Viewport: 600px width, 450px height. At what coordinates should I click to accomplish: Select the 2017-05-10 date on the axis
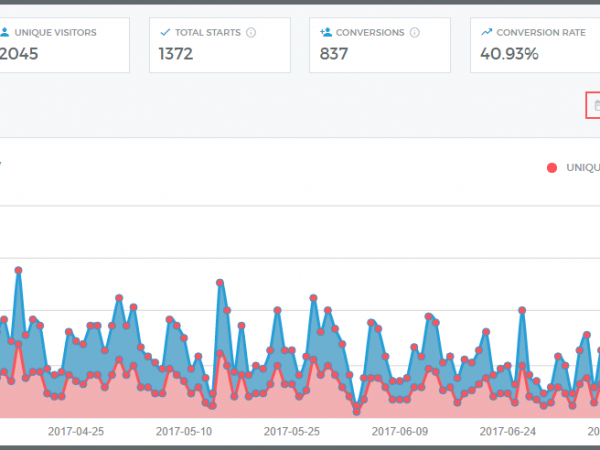[x=184, y=432]
